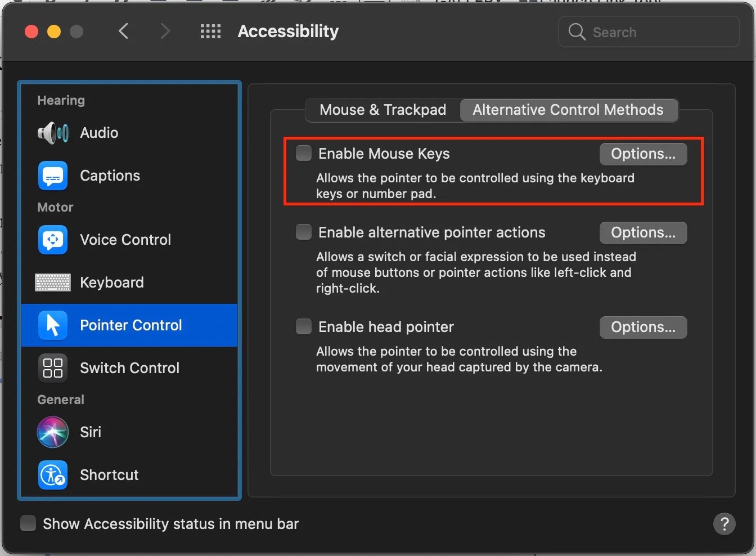Enable head pointer
Screen dimensions: 756x556
coord(303,326)
